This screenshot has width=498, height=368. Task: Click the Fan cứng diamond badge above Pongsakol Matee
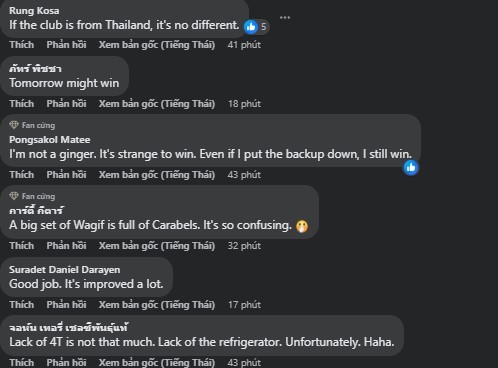tap(14, 125)
